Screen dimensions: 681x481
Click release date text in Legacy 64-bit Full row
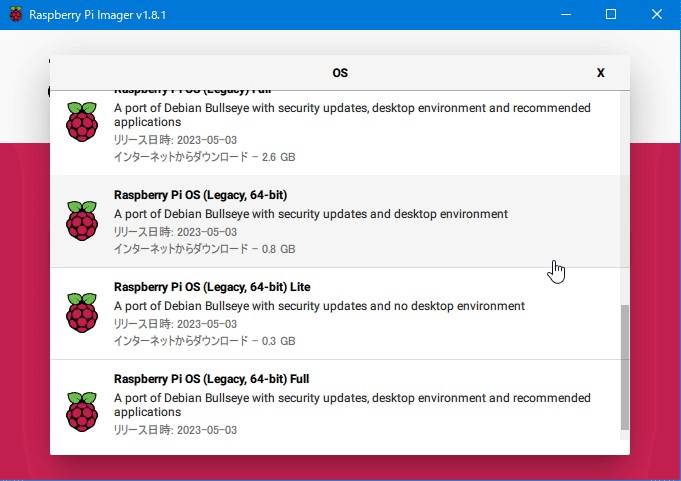tap(175, 430)
